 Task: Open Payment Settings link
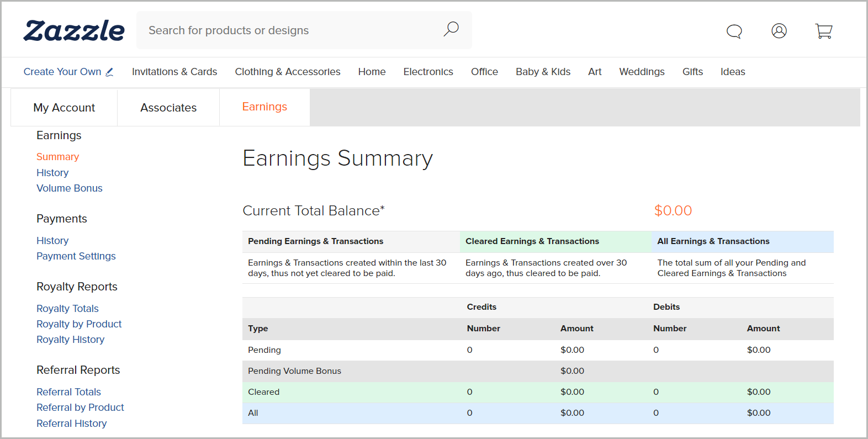point(76,256)
